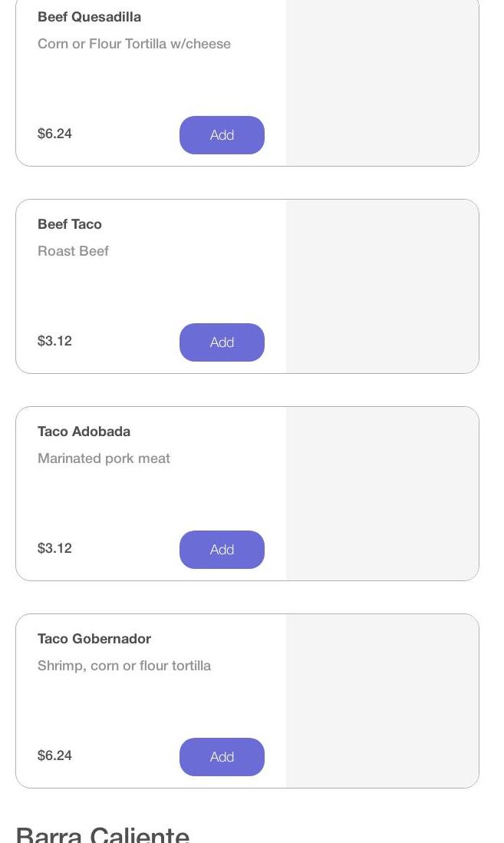
Task: Select the 'Marinated pork meat' description
Action: pos(104,458)
